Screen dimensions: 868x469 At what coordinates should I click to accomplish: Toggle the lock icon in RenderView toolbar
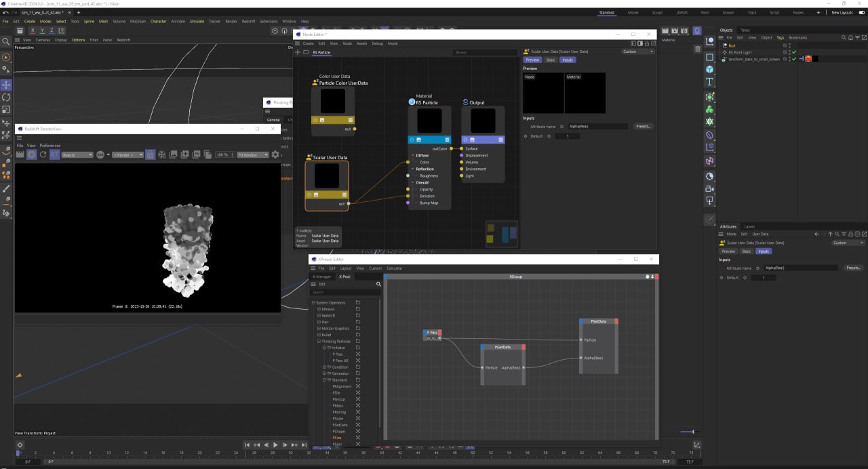(x=150, y=155)
